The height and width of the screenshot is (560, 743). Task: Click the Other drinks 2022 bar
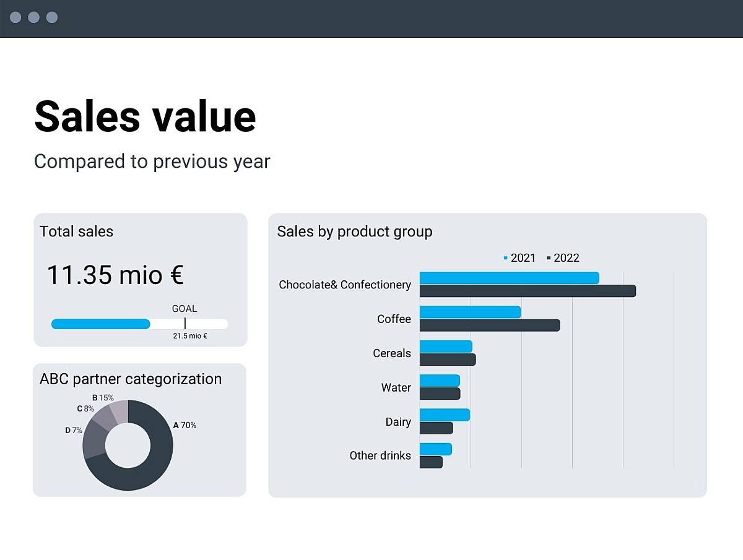[431, 462]
